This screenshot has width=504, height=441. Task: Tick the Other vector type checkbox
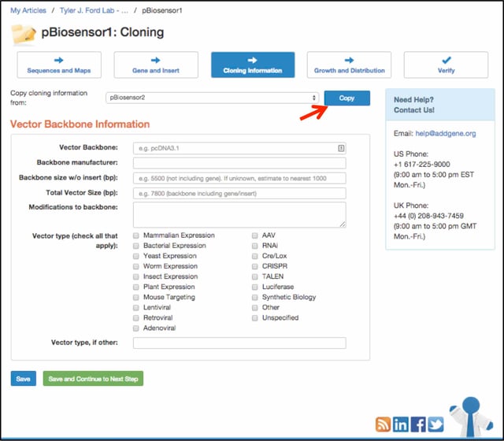click(x=255, y=308)
